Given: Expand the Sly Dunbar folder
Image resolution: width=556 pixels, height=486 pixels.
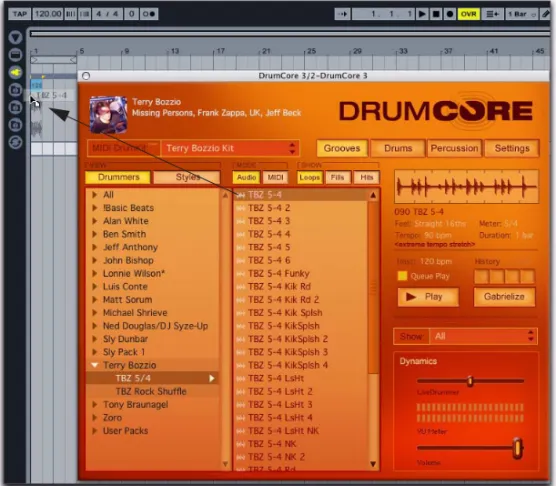Looking at the screenshot, I should click(95, 339).
